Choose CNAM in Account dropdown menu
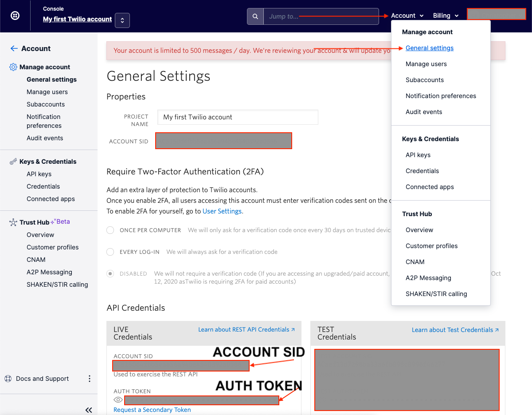 point(415,262)
